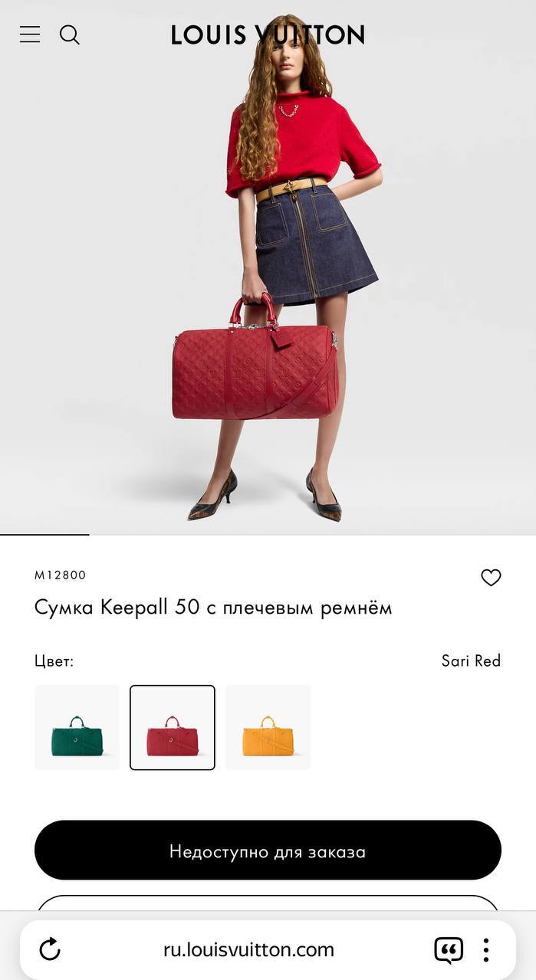This screenshot has height=980, width=536.
Task: Open browser three-dot options menu
Action: 485,950
